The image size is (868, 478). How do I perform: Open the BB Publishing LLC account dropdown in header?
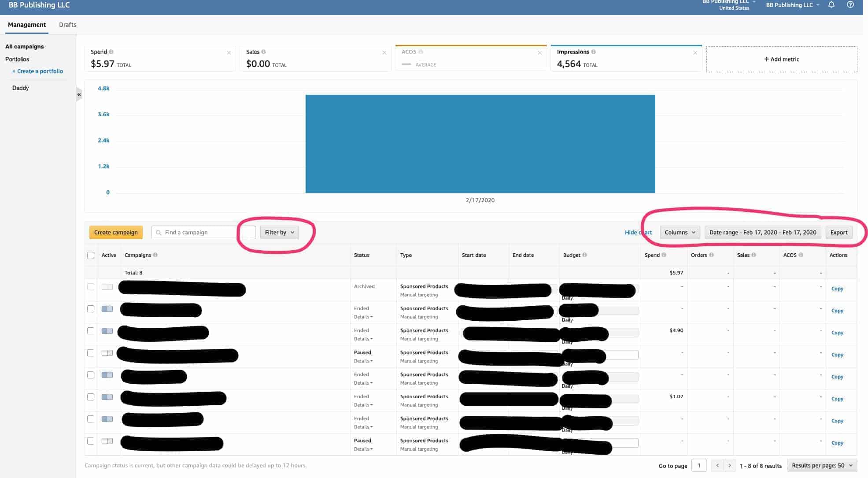coord(793,5)
